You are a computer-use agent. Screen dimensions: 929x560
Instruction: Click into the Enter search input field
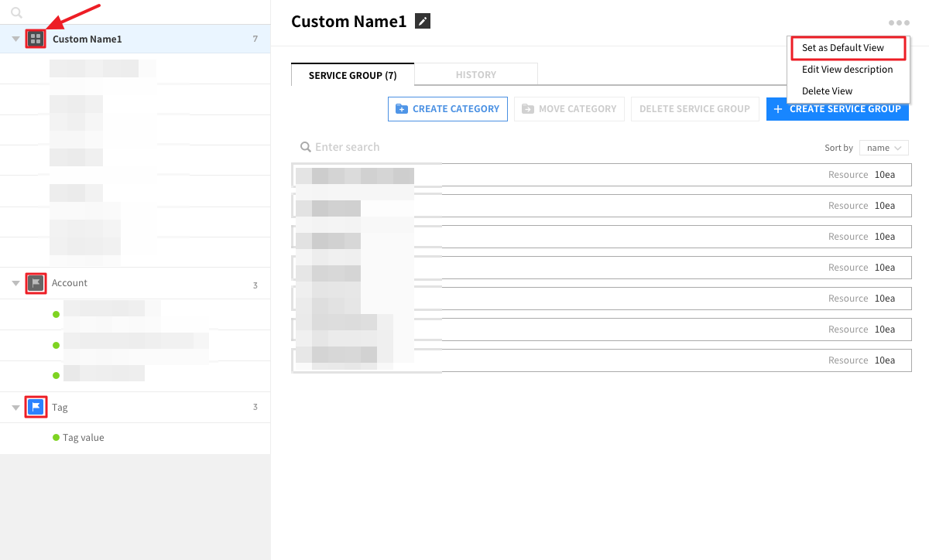pos(464,147)
